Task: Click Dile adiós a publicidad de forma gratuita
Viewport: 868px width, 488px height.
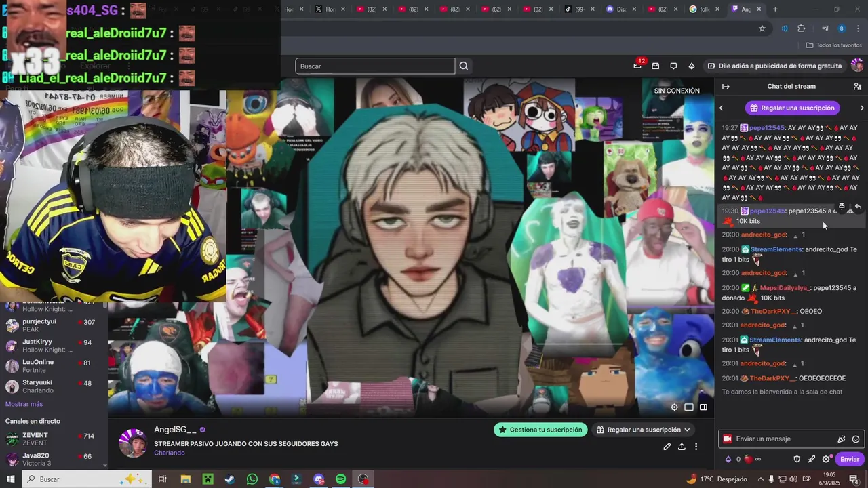Action: [774, 66]
